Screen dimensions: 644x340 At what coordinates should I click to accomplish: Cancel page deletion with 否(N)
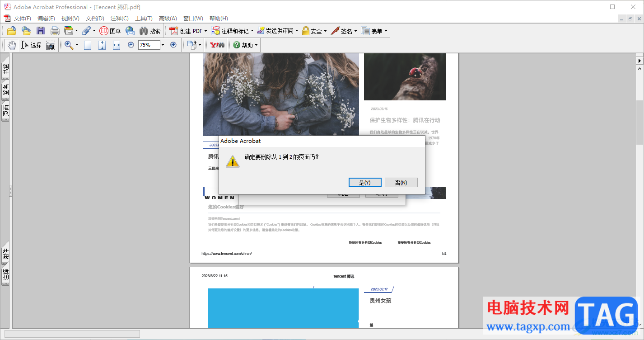[x=401, y=182]
